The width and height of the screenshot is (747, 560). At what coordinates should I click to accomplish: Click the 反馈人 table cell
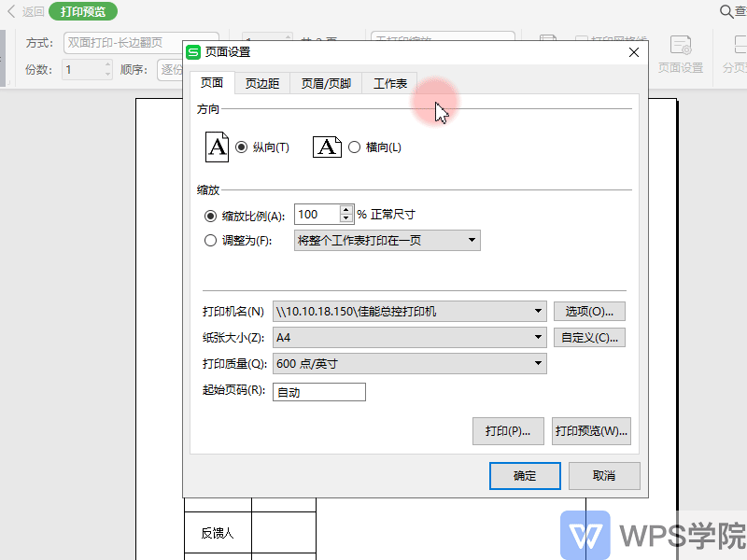[218, 533]
